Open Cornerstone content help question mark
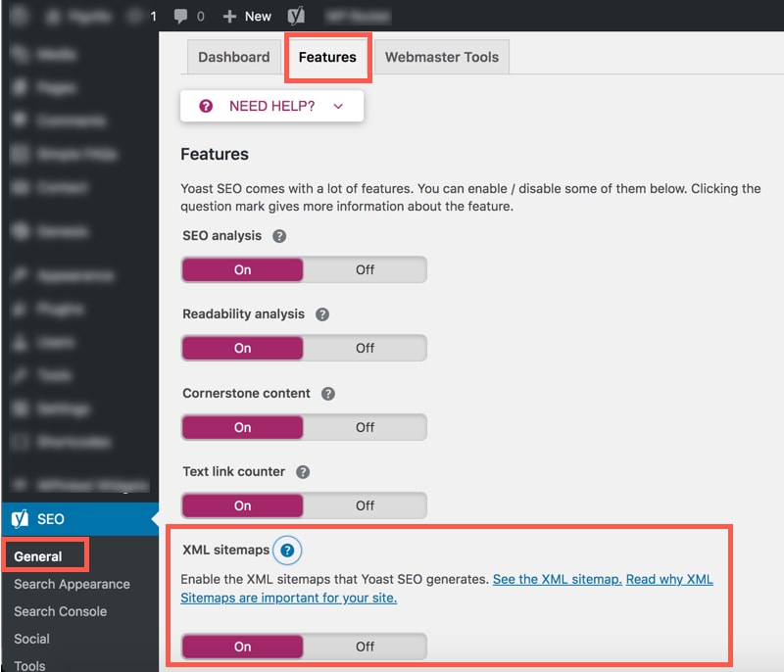The width and height of the screenshot is (784, 672). [328, 394]
